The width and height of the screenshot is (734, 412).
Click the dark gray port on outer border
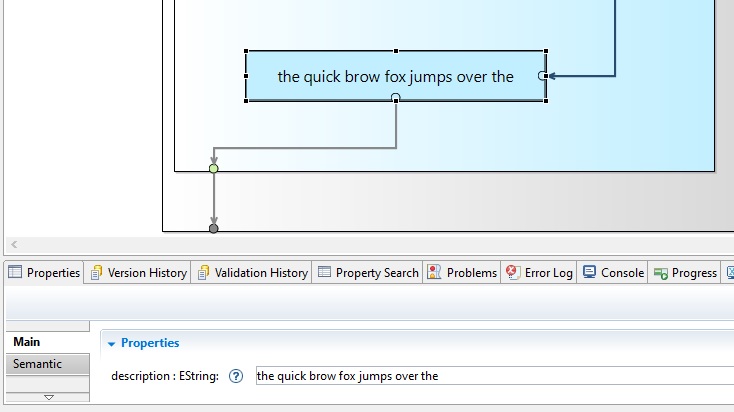pyautogui.click(x=213, y=228)
